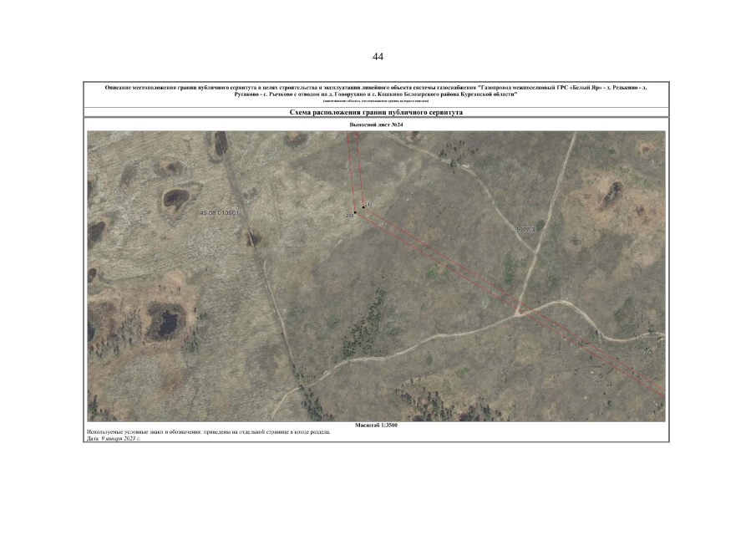Click the page number 44

coord(378,57)
